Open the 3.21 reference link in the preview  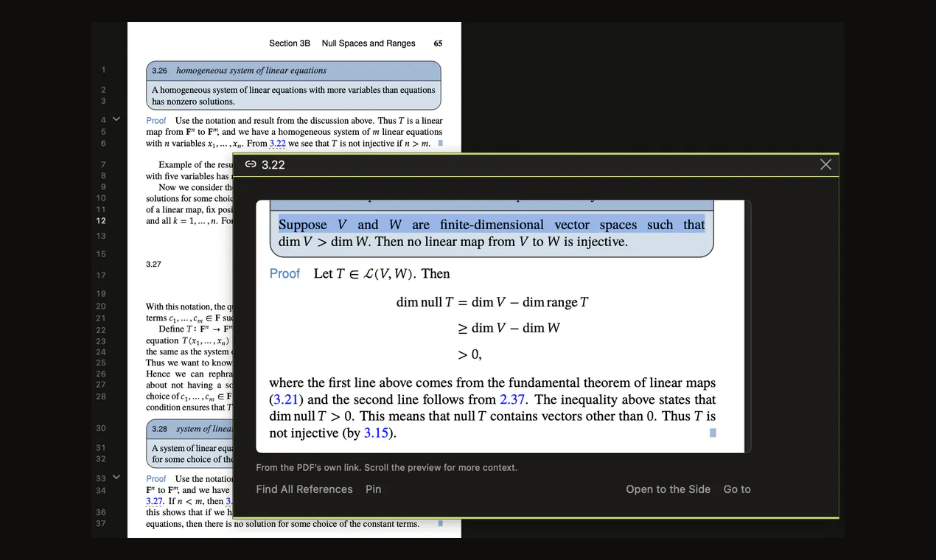(x=286, y=399)
